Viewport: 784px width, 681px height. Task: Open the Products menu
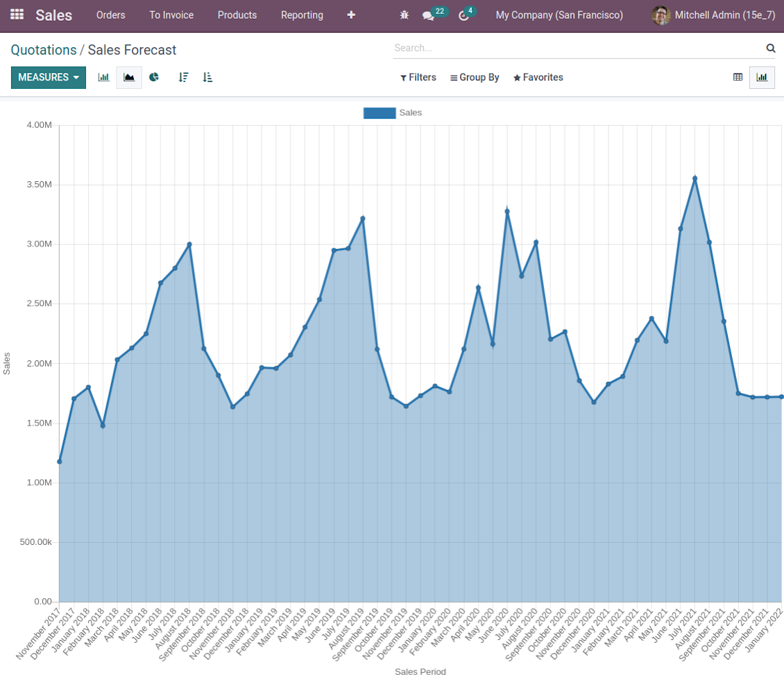[237, 15]
